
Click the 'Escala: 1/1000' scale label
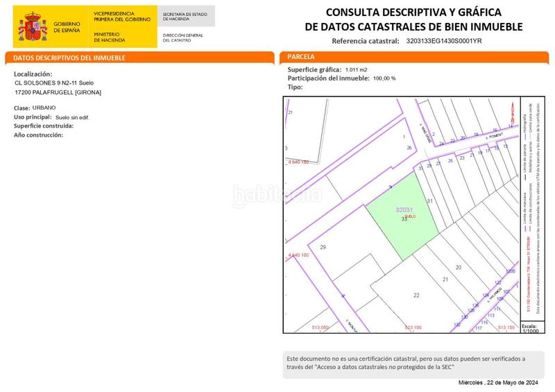click(x=529, y=327)
